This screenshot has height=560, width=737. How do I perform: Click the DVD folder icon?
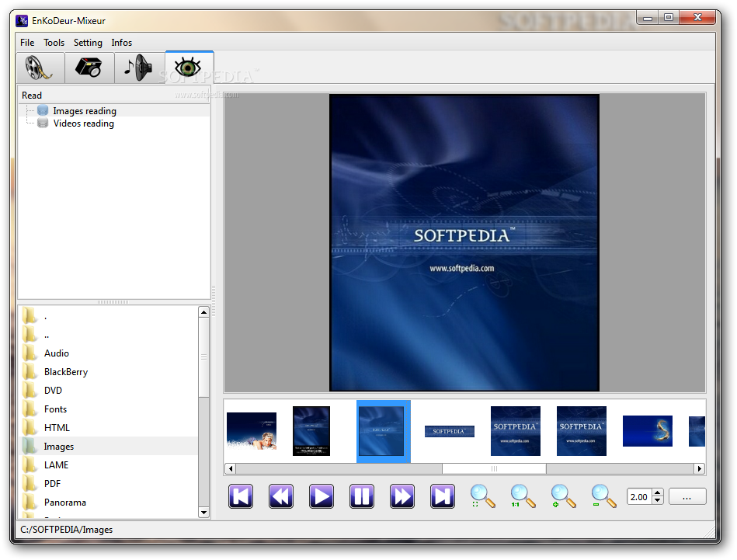click(30, 390)
